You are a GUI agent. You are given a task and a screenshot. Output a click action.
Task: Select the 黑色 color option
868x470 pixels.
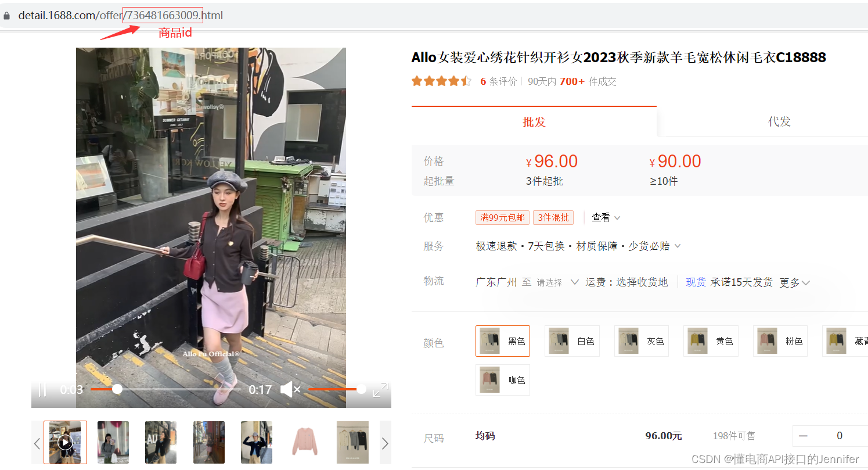pos(502,341)
